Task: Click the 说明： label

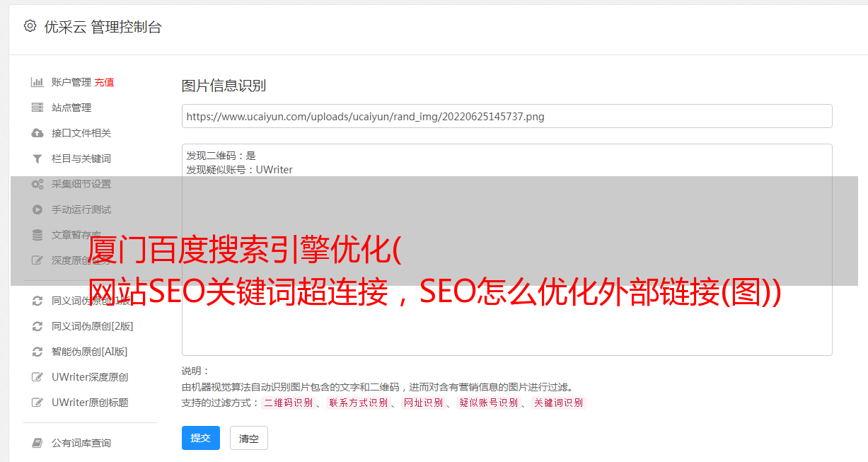Action: tap(196, 371)
